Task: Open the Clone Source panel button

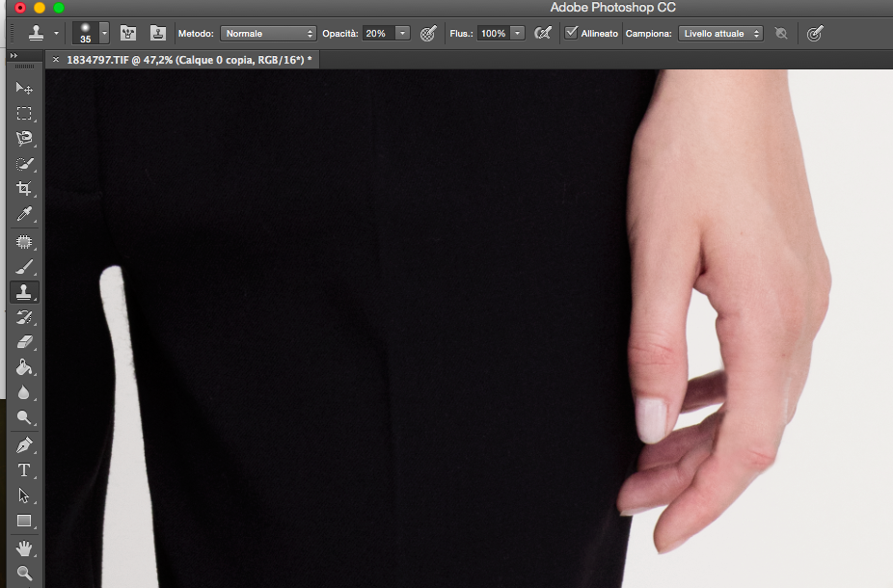Action: coord(157,33)
